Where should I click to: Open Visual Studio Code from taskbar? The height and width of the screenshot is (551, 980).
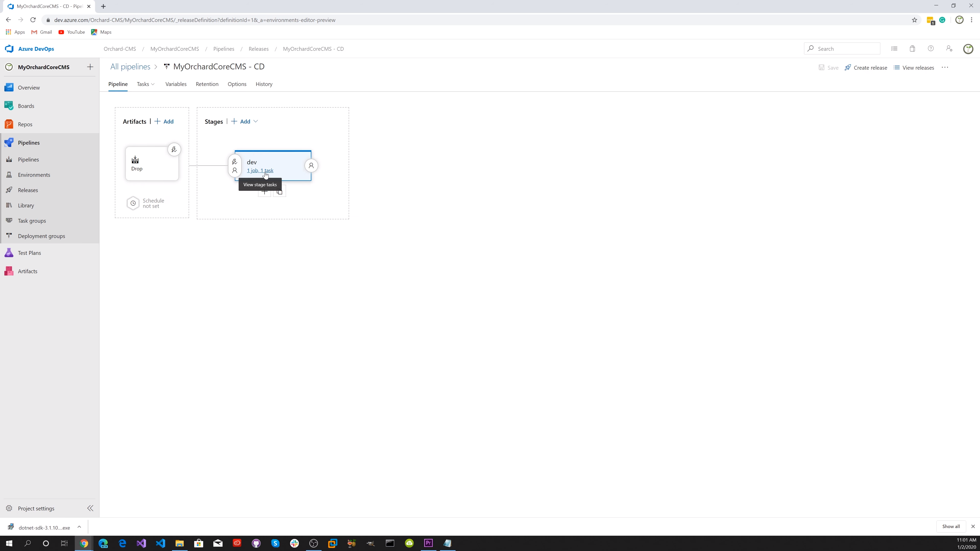pos(161,543)
